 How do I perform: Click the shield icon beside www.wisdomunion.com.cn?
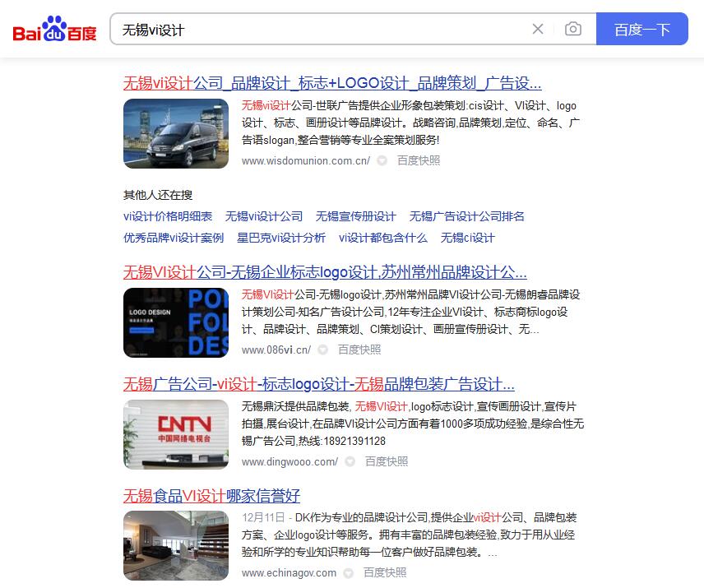[x=382, y=160]
